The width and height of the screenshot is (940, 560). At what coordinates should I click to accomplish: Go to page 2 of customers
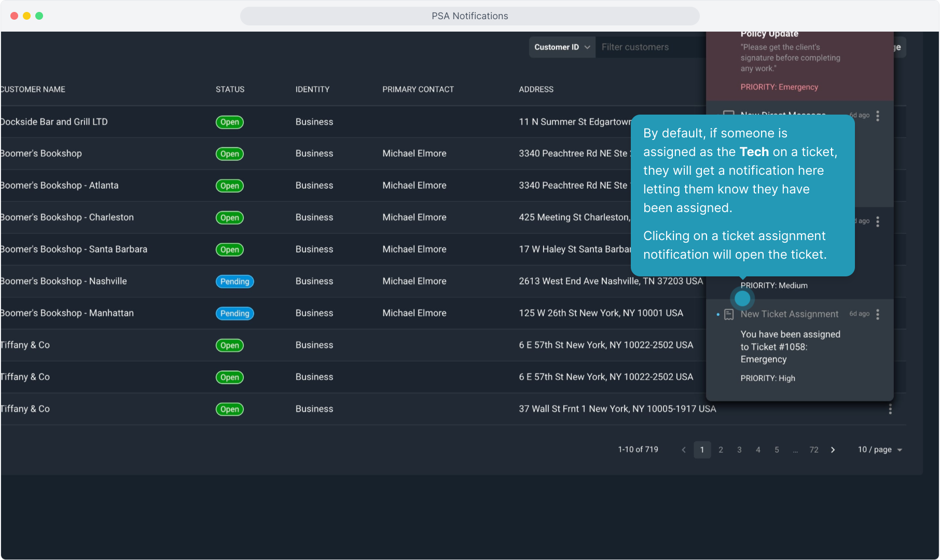tap(721, 450)
